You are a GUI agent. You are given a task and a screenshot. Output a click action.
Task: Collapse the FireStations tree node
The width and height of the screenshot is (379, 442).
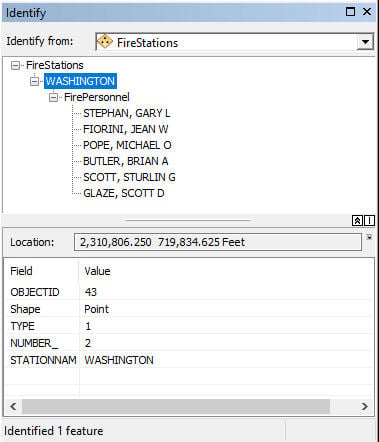tap(15, 65)
